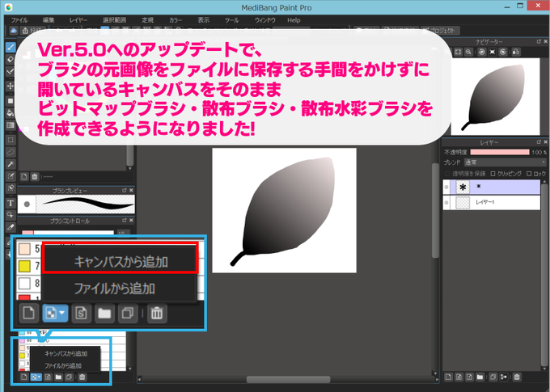Open the カラー menu
Screen dimensions: 550x392
(176, 20)
